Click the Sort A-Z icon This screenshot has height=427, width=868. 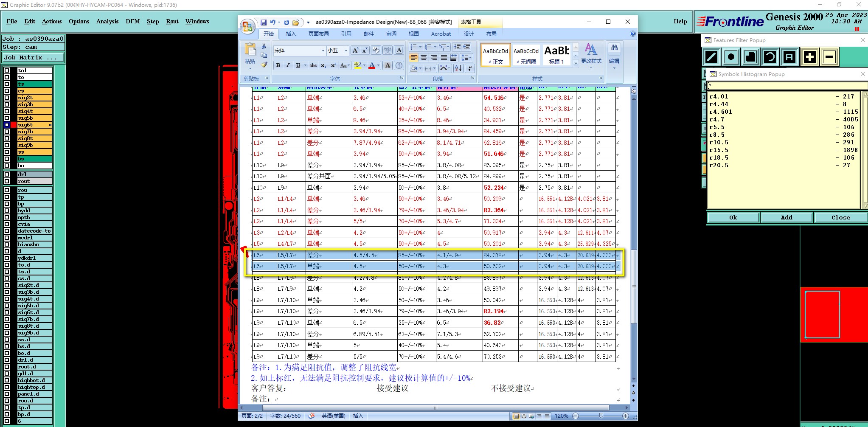(x=458, y=68)
